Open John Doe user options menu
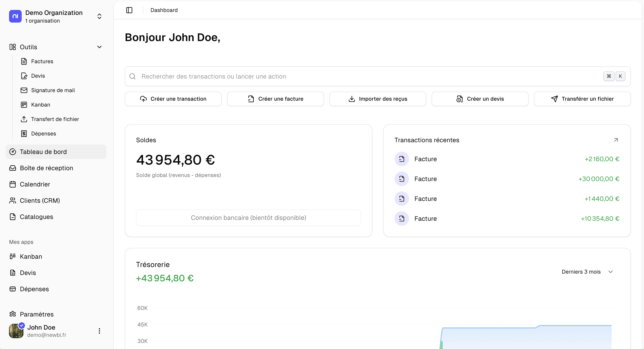Screen dimensions: 644x349 (x=99, y=331)
